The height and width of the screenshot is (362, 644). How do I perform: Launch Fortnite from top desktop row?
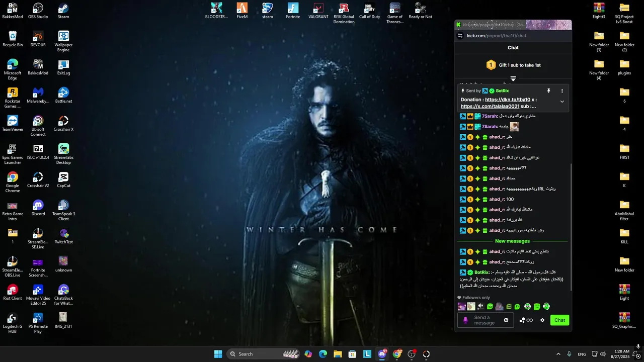tap(293, 11)
